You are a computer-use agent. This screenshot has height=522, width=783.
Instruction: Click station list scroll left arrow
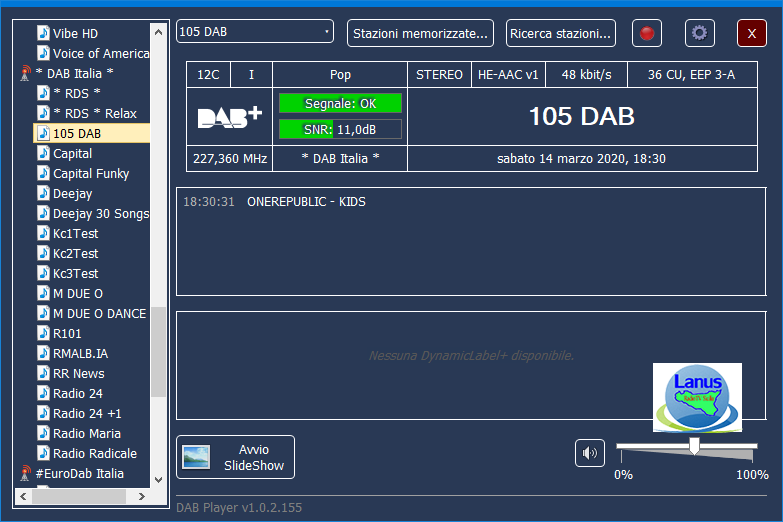(23, 496)
